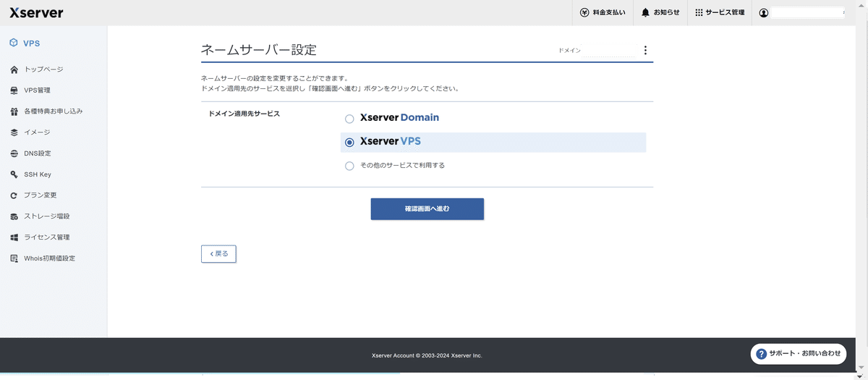This screenshot has height=380, width=868.
Task: Click the VPS heading in sidebar
Action: (31, 43)
